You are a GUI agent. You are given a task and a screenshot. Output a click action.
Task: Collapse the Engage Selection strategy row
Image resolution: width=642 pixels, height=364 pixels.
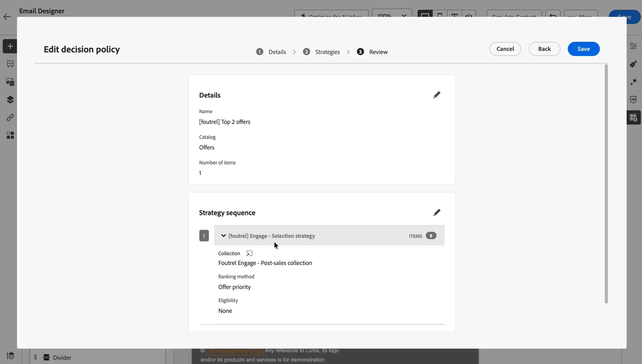(x=223, y=236)
